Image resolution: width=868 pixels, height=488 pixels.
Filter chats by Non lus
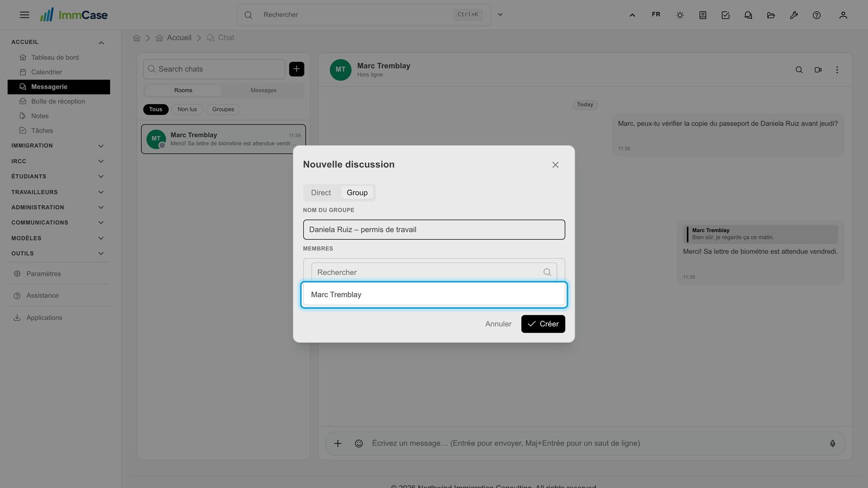tap(187, 110)
